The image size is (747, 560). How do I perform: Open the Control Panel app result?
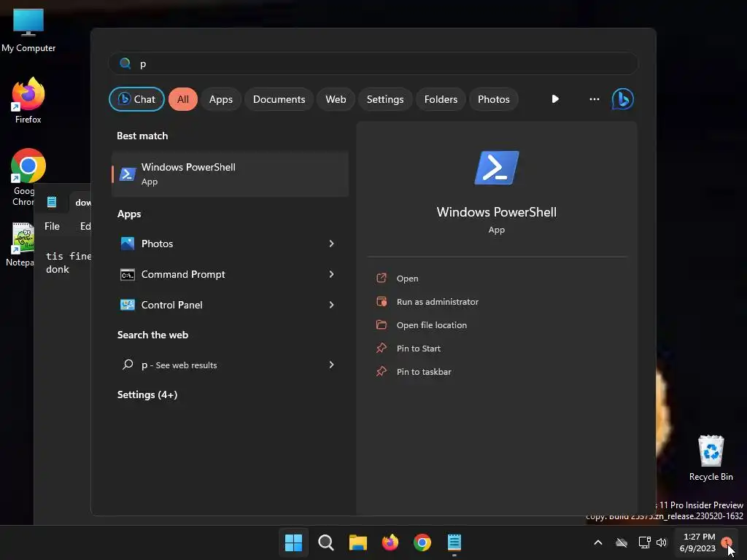pos(230,305)
